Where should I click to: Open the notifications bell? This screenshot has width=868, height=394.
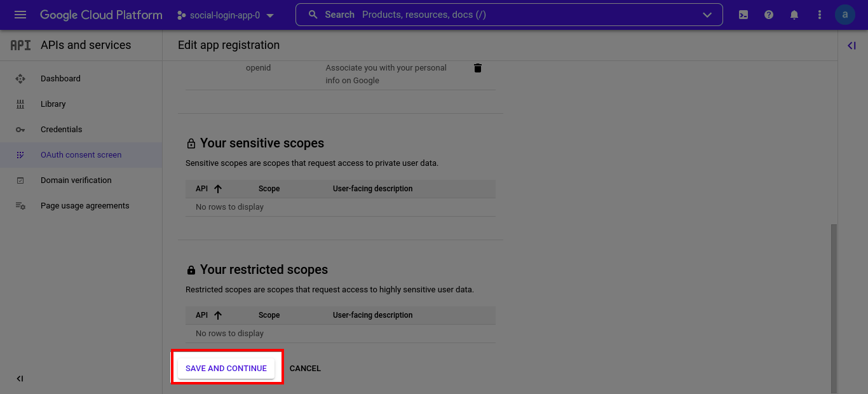tap(794, 15)
